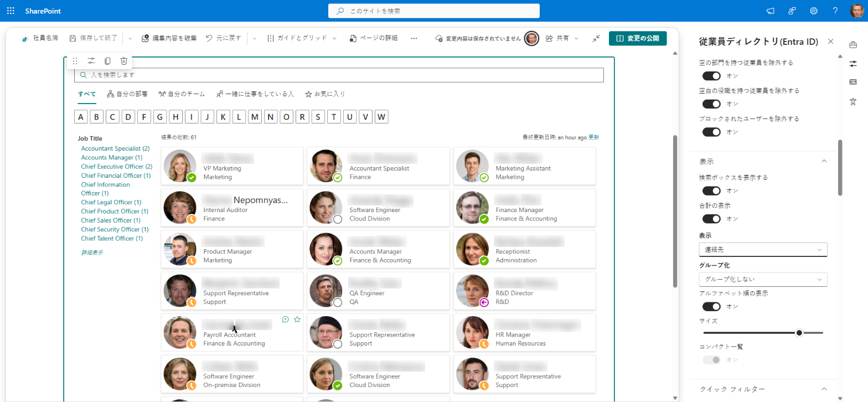Toggle アルファベット順の表示 switch
This screenshot has height=402, width=868.
[711, 306]
